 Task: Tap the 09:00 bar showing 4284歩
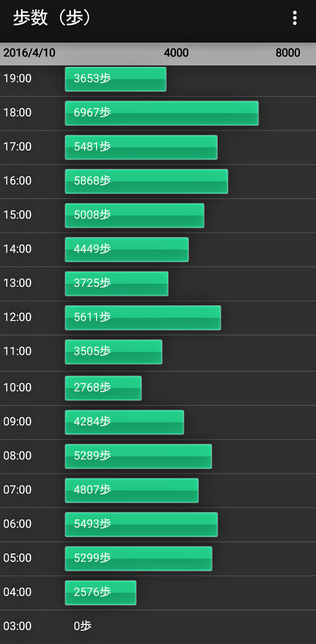pyautogui.click(x=124, y=422)
